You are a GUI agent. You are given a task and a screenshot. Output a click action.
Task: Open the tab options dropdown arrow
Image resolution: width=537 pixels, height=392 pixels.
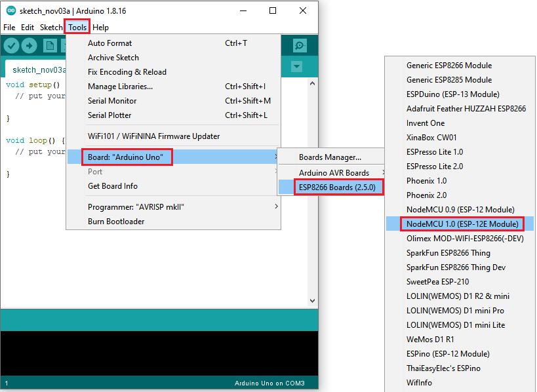tap(296, 66)
